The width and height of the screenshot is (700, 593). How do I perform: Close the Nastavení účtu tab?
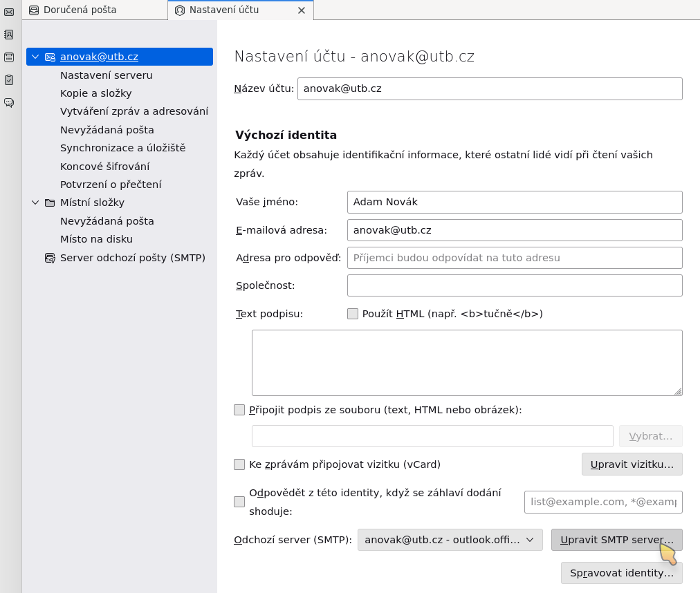[301, 10]
